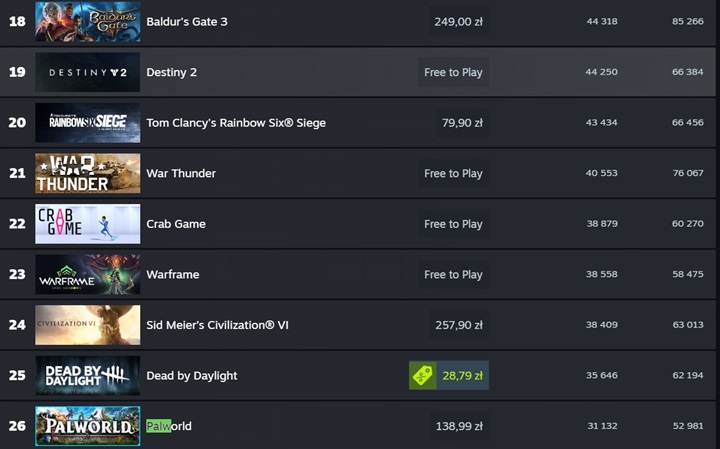Open Tom Clancy's Rainbow Six Siege title

click(x=236, y=123)
